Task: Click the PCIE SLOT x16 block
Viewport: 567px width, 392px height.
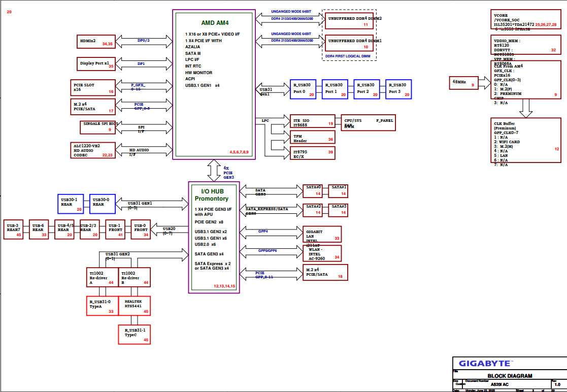Action: point(92,88)
